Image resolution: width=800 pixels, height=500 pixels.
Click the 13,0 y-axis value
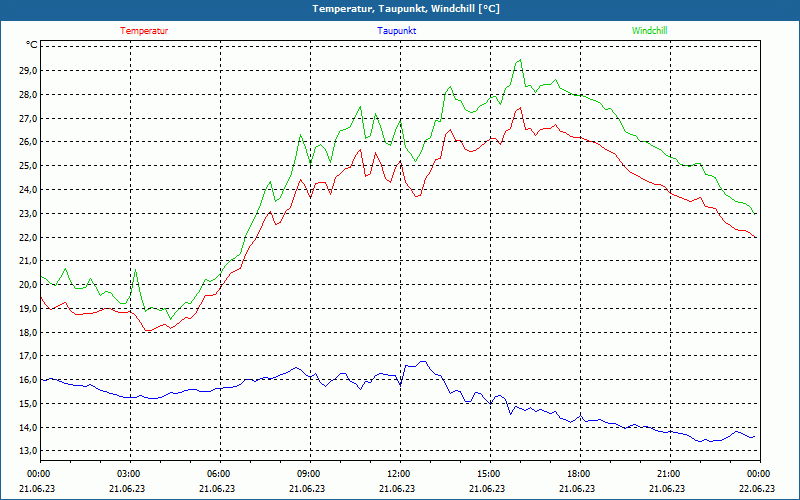[29, 451]
